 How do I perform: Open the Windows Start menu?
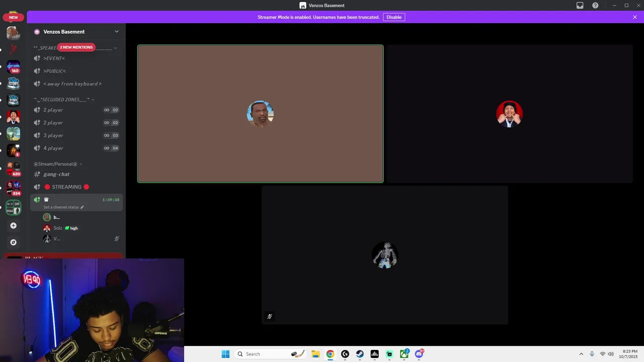(x=225, y=354)
